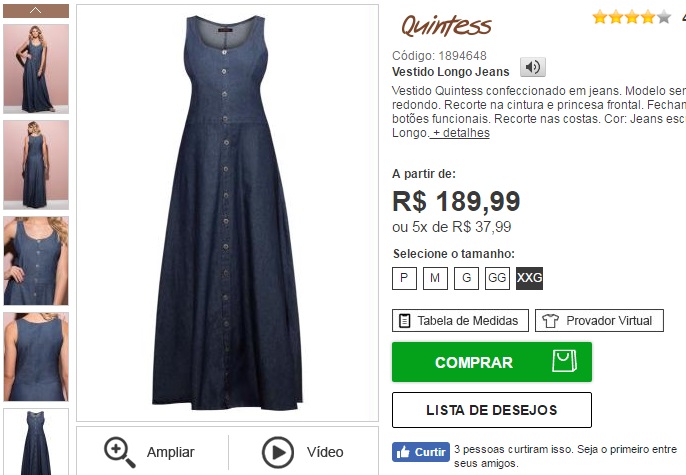The width and height of the screenshot is (686, 475).
Task: Select size M
Action: click(435, 278)
